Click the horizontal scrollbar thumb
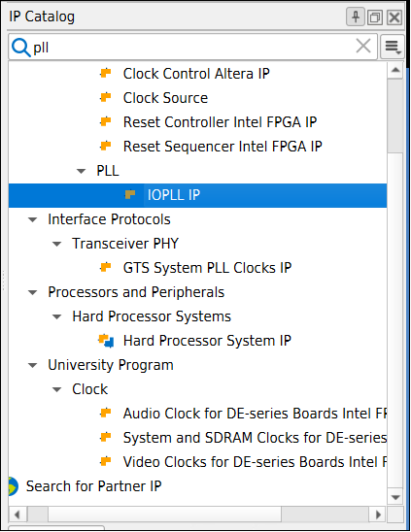This screenshot has height=532, width=411. pyautogui.click(x=165, y=515)
